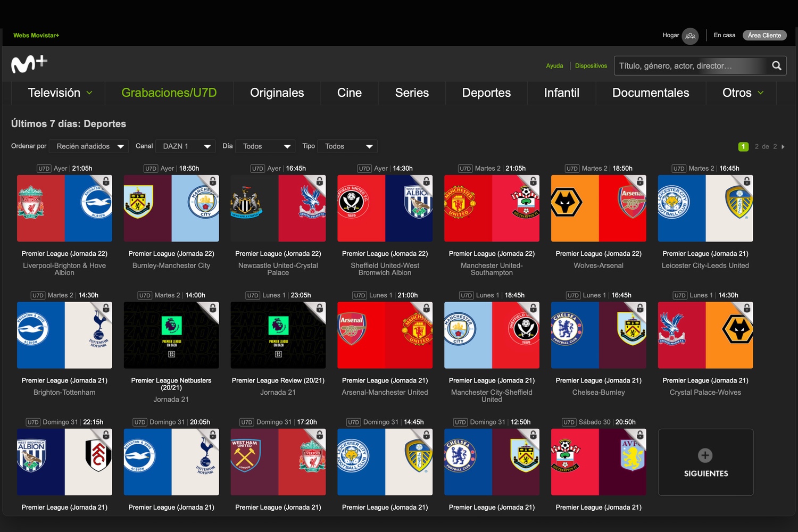
Task: Click the lock icon on Liverpool-Brighton thumbnail
Action: point(106,181)
